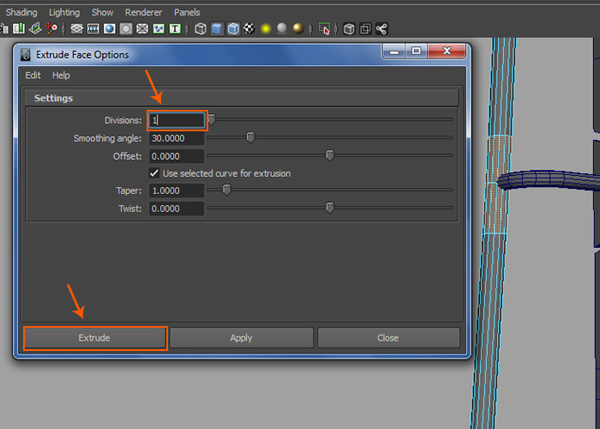This screenshot has width=600, height=429.
Task: Collapse the Settings section header
Action: point(241,98)
